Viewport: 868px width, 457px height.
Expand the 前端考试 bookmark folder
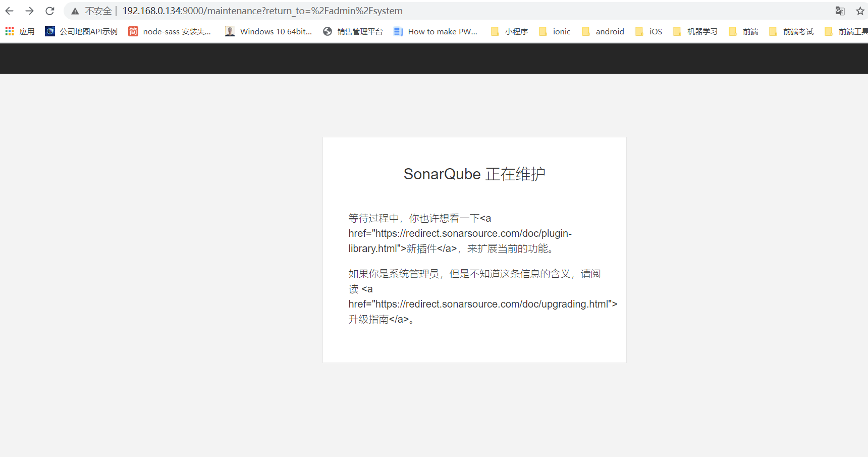(x=791, y=31)
